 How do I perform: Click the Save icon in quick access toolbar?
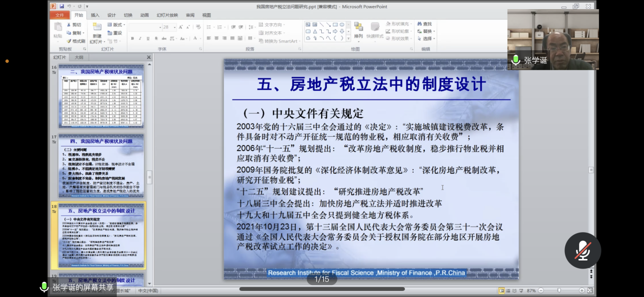click(x=61, y=6)
